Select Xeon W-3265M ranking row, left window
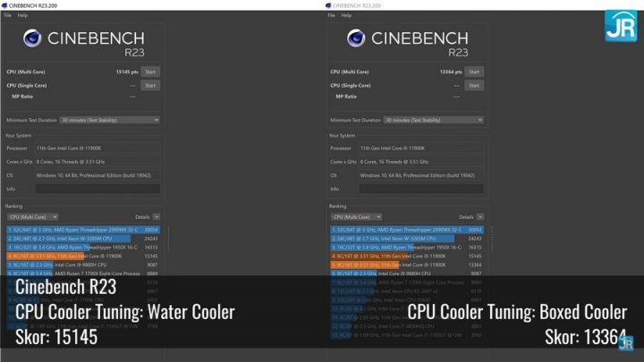644x362 pixels. (83, 239)
